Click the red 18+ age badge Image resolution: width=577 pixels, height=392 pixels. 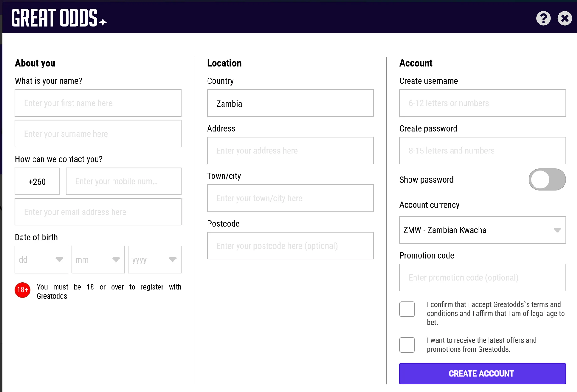pos(23,290)
